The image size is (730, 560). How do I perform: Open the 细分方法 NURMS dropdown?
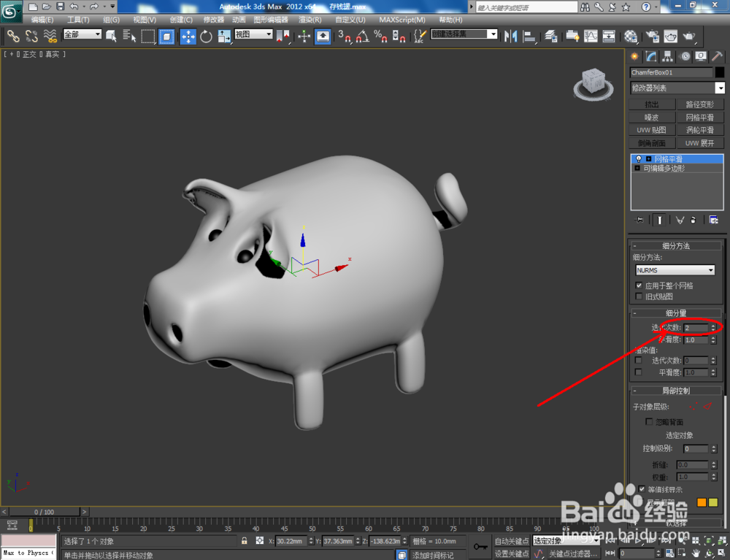675,270
